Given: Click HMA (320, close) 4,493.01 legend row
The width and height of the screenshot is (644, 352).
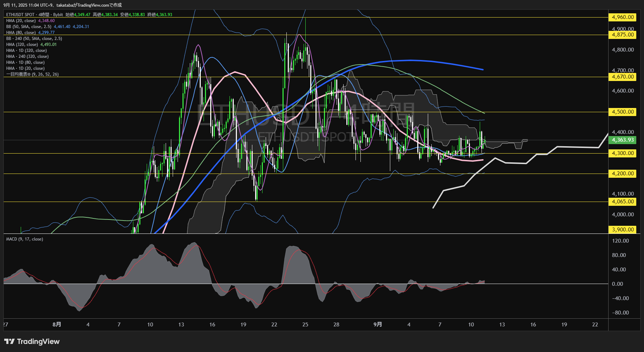Looking at the screenshot, I should tap(31, 45).
